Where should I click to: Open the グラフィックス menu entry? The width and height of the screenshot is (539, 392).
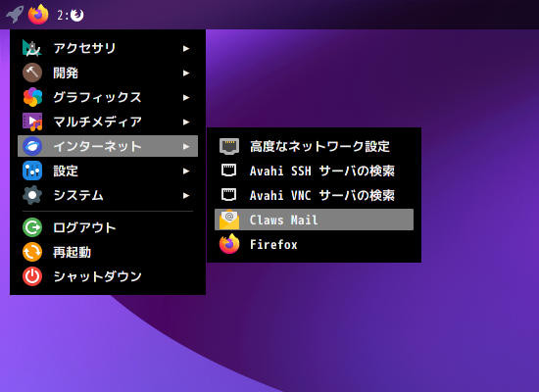(x=108, y=97)
